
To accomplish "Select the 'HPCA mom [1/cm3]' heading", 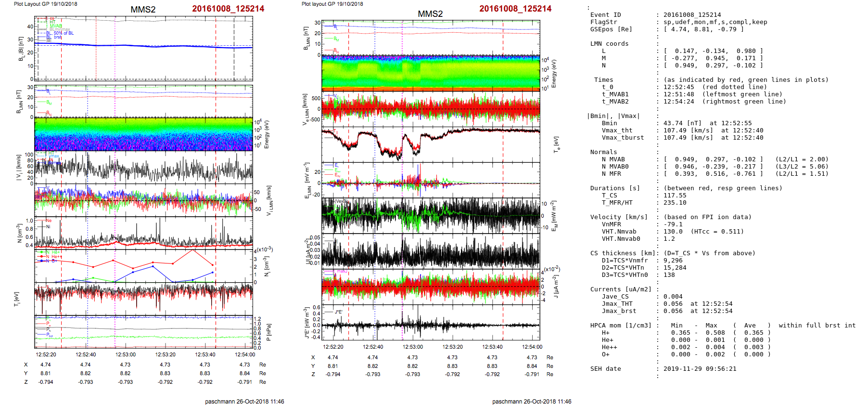I will point(621,326).
